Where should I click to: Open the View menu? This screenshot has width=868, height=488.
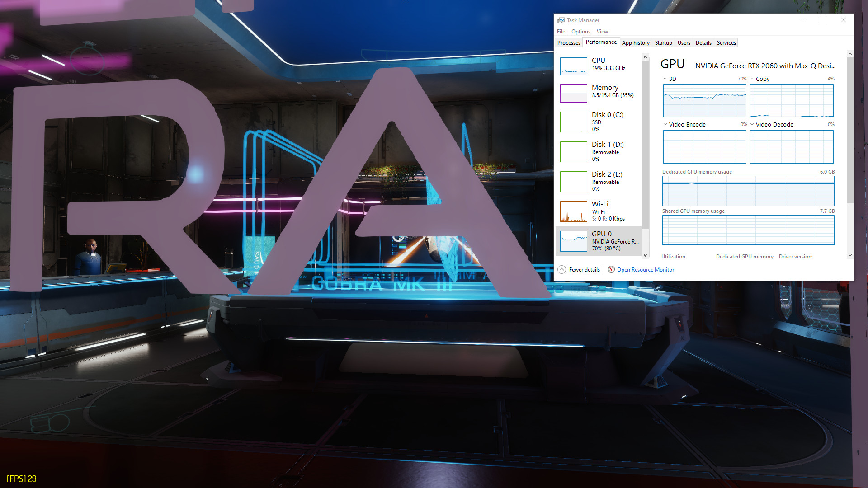click(602, 32)
